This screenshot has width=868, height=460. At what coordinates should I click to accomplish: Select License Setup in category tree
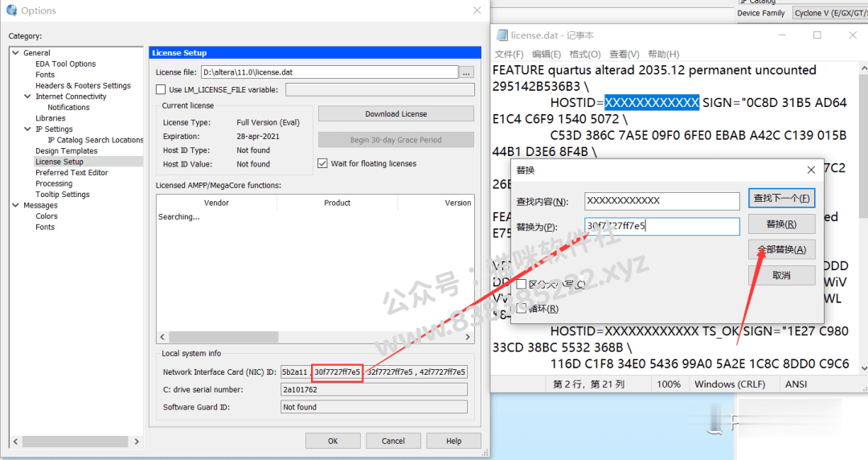pyautogui.click(x=59, y=162)
